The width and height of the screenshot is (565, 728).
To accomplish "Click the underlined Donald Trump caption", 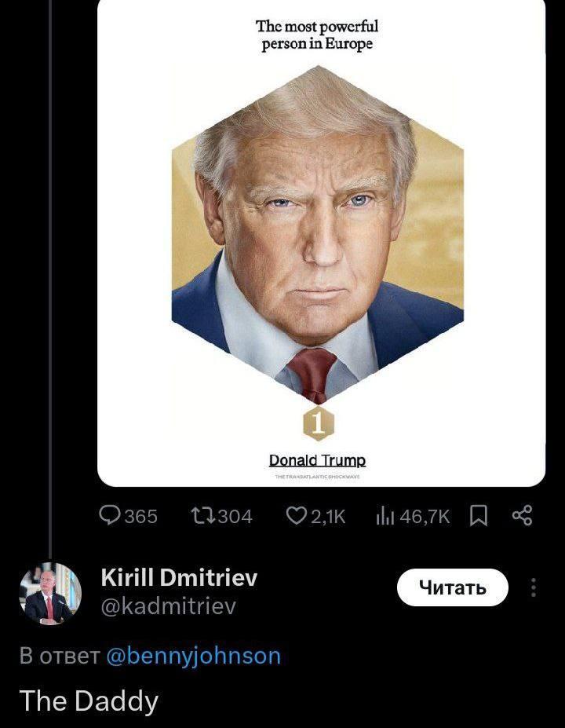I will click(317, 460).
